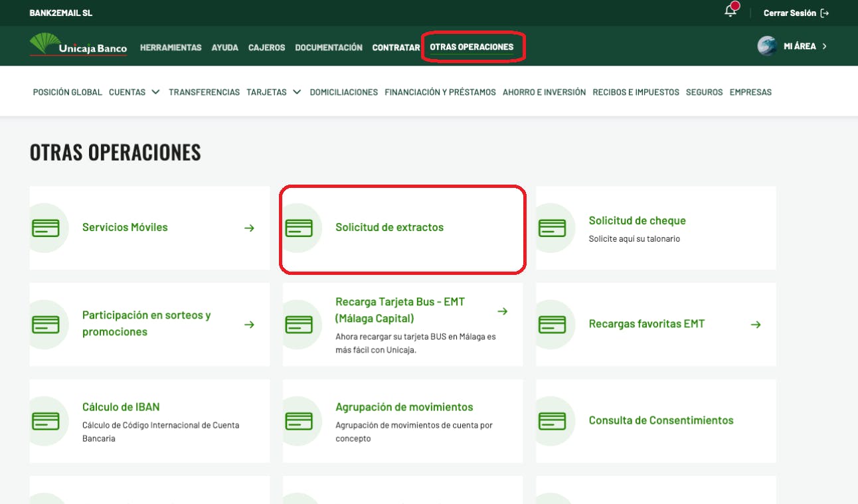Open the Agrupación de movimientos link
Viewport: 858px width, 504px height.
[x=404, y=407]
